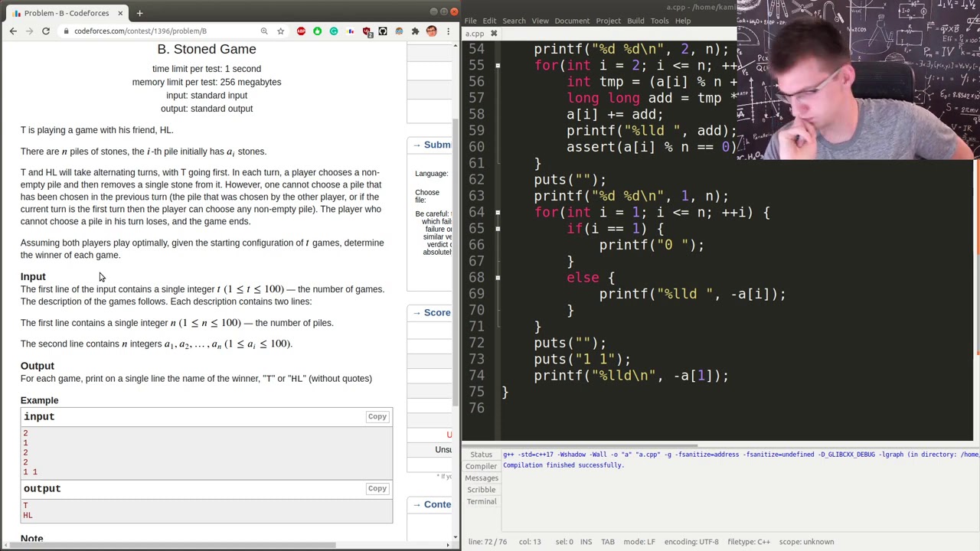
Task: Open the Project menu in Geany
Action: pos(608,21)
